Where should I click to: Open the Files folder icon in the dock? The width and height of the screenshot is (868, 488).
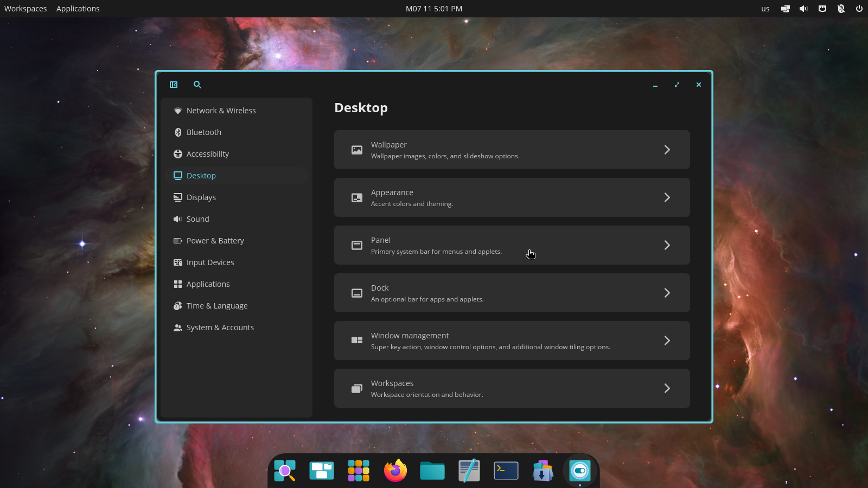432,471
